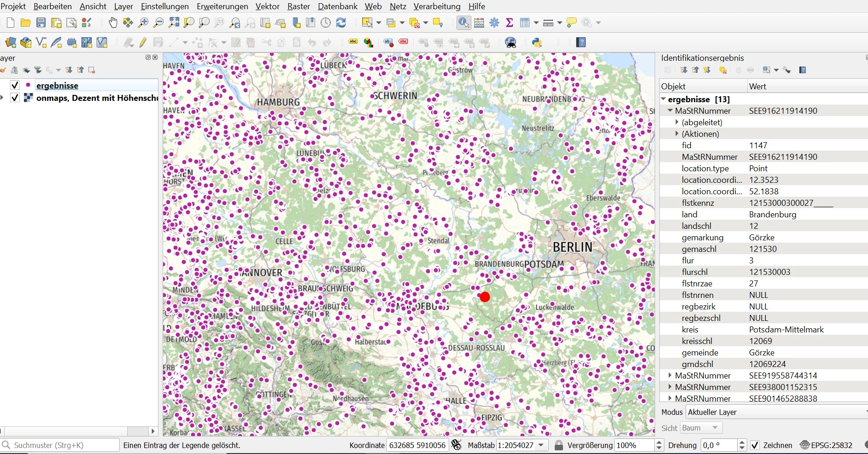The height and width of the screenshot is (454, 868).
Task: Open the Processing Toolbox
Action: click(495, 23)
